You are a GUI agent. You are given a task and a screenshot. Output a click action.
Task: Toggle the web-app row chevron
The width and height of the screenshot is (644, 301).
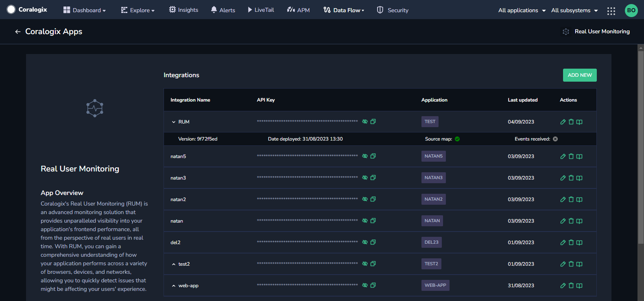pyautogui.click(x=174, y=286)
